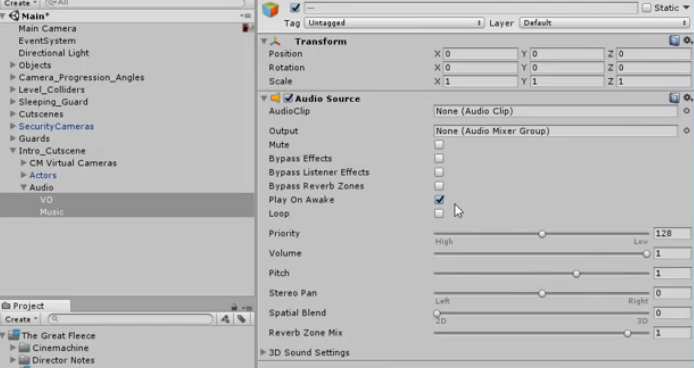
Task: Click the camera icon on Main Camera row
Action: 246,28
